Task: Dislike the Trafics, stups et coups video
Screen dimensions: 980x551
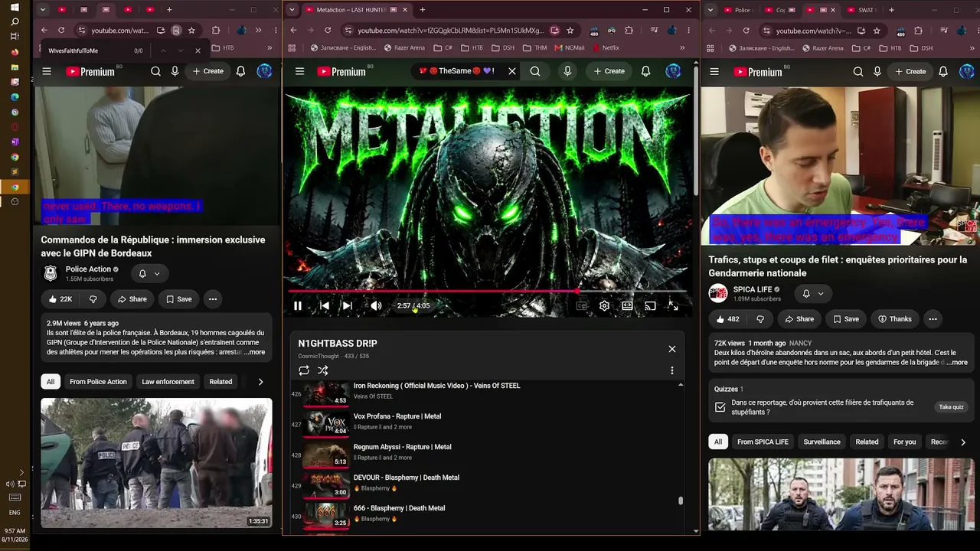Action: [x=760, y=319]
